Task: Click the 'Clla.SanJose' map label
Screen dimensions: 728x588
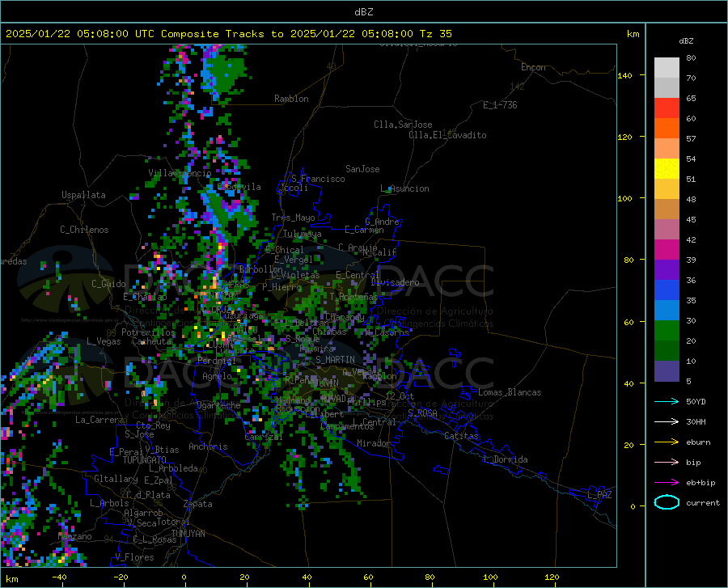Action: point(403,125)
